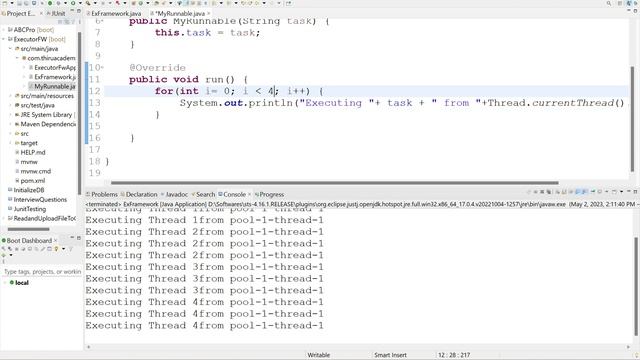
Task: Click the top-right Search magnifier icon
Action: (609, 3)
